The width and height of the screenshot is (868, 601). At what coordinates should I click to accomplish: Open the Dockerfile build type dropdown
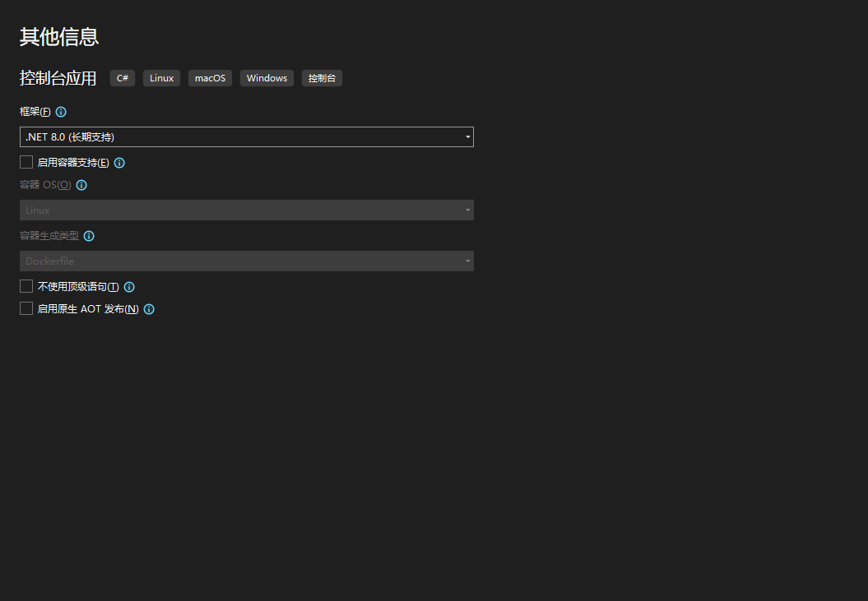click(246, 261)
